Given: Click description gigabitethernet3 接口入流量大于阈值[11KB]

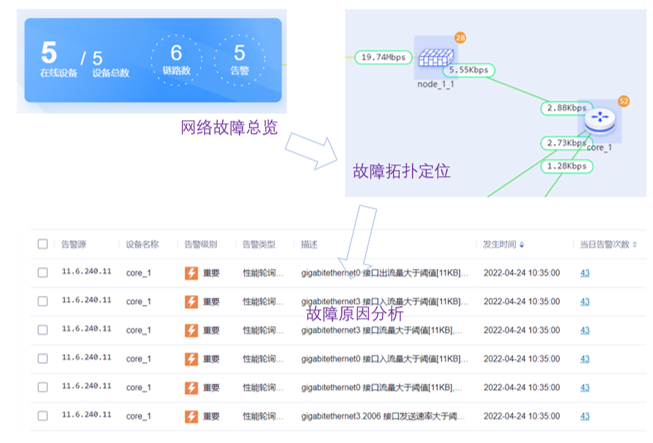Looking at the screenshot, I should (384, 302).
